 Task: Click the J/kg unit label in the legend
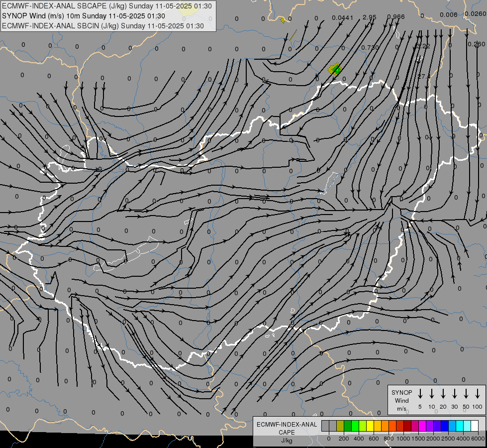(287, 441)
